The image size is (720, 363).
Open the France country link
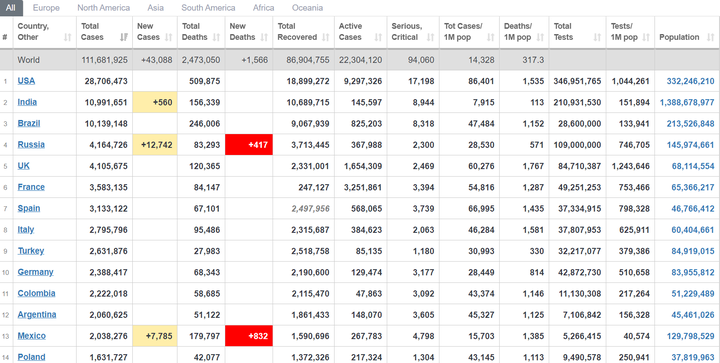pyautogui.click(x=31, y=187)
